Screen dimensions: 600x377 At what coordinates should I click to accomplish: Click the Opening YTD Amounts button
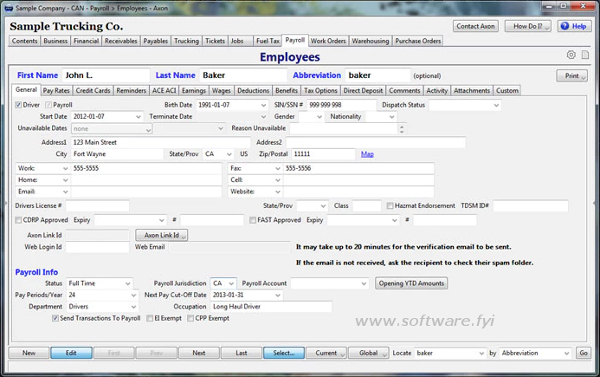(x=411, y=283)
